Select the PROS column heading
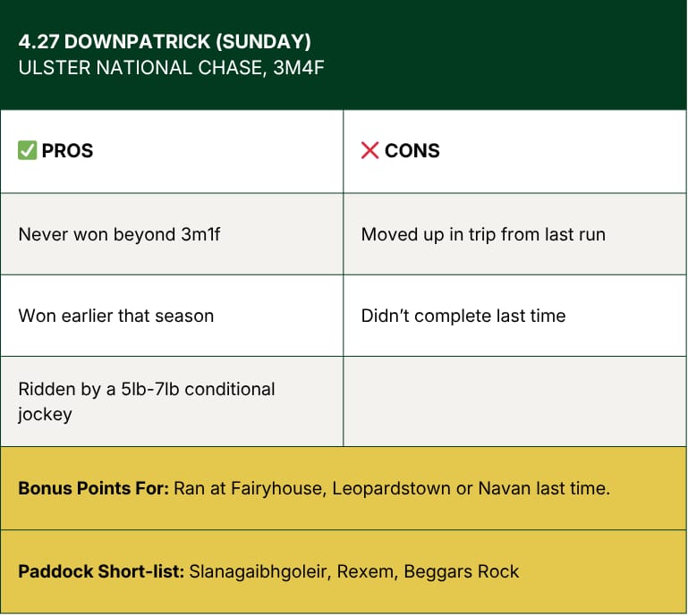 click(67, 150)
